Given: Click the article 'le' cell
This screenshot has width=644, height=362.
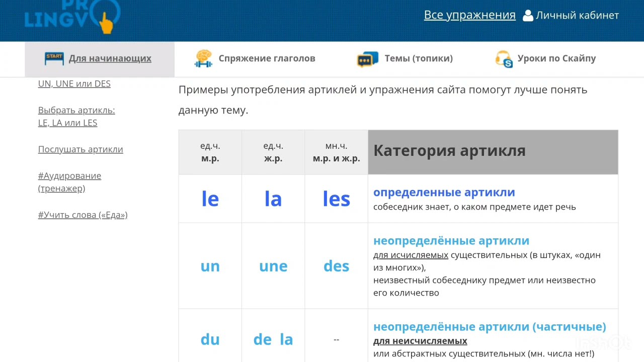Looking at the screenshot, I should [210, 199].
